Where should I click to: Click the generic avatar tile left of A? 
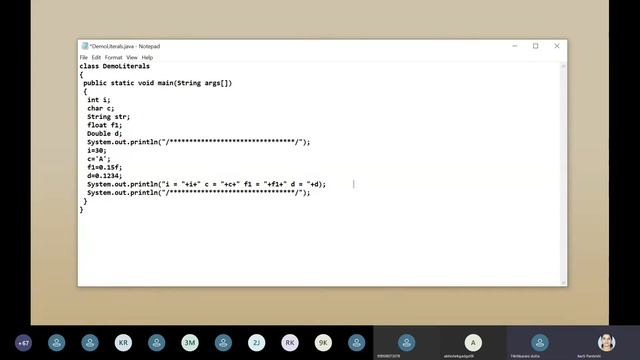tap(407, 343)
